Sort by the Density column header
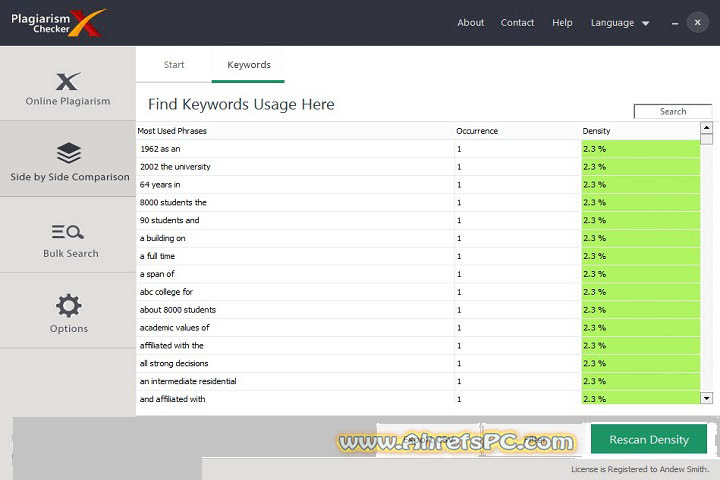Viewport: 720px width, 480px height. 596,131
